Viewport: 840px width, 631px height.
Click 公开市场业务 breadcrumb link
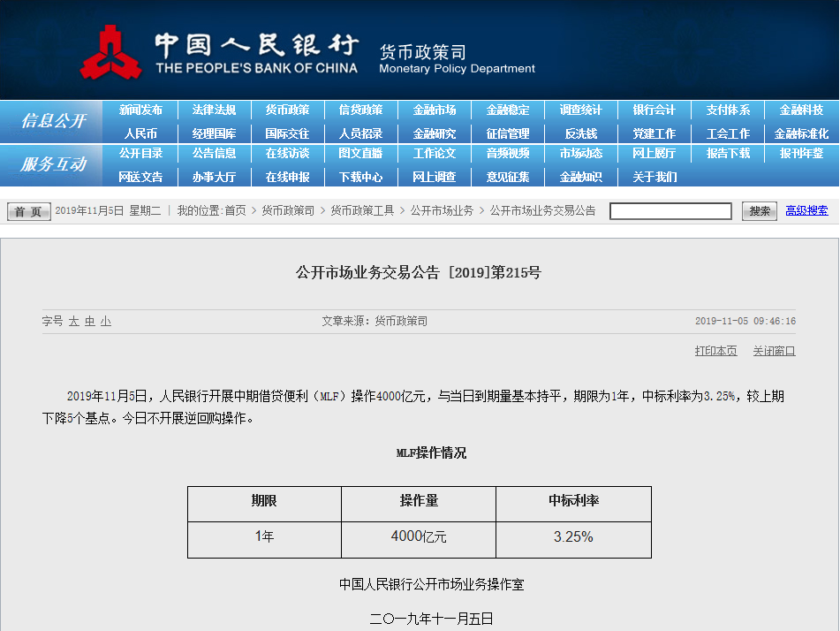point(442,210)
